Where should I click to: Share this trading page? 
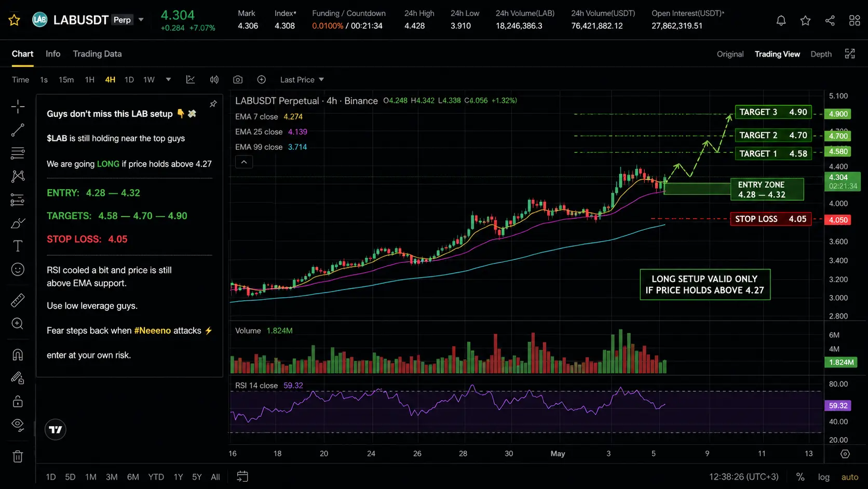830,20
